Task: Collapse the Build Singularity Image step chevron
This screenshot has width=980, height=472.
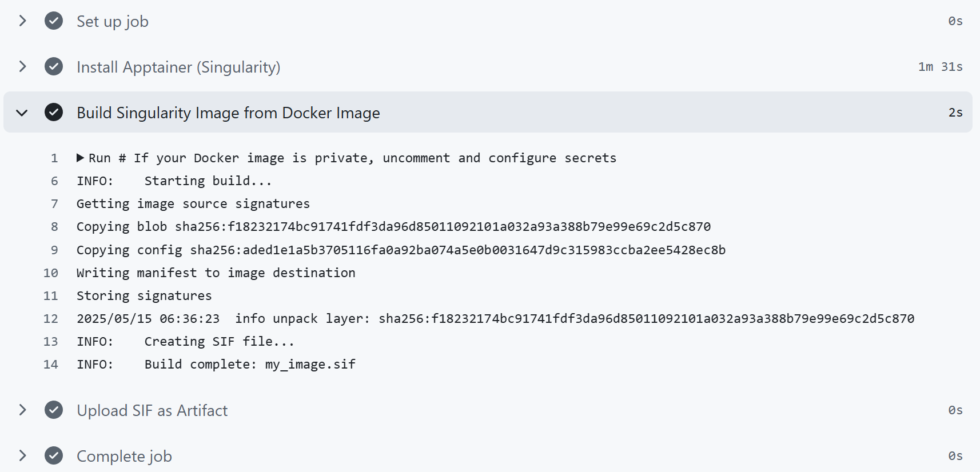Action: click(22, 113)
